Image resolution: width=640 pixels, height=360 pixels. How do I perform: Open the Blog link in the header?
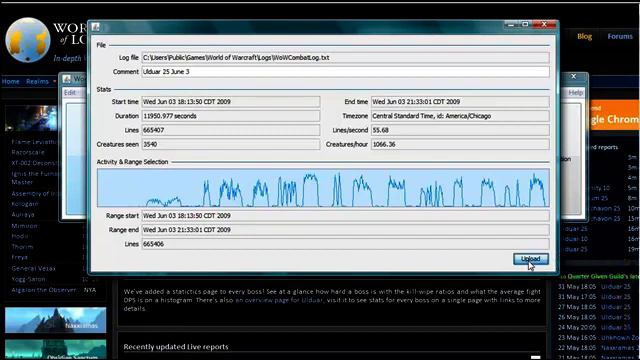[584, 36]
